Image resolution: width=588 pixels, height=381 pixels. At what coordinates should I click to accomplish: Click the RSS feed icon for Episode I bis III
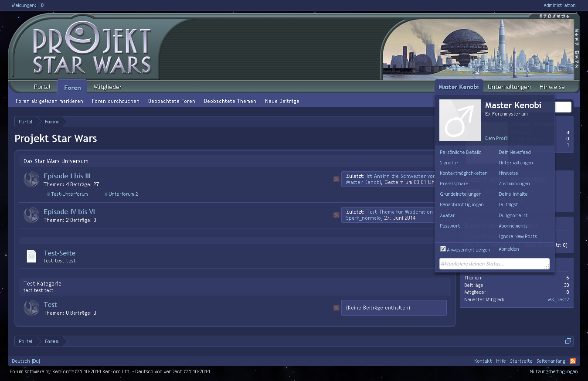click(336, 179)
